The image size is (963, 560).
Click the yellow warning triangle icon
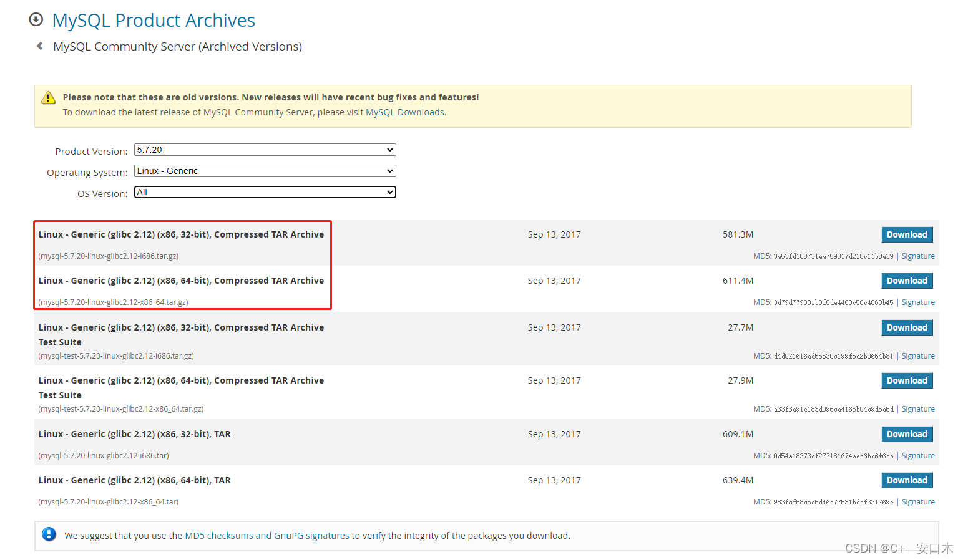(48, 98)
